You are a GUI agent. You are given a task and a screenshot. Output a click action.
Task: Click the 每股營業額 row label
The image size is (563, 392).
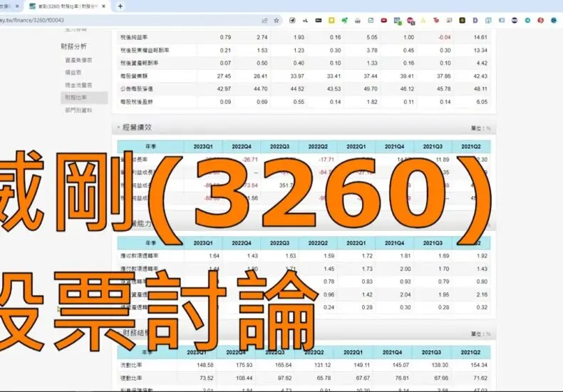133,76
